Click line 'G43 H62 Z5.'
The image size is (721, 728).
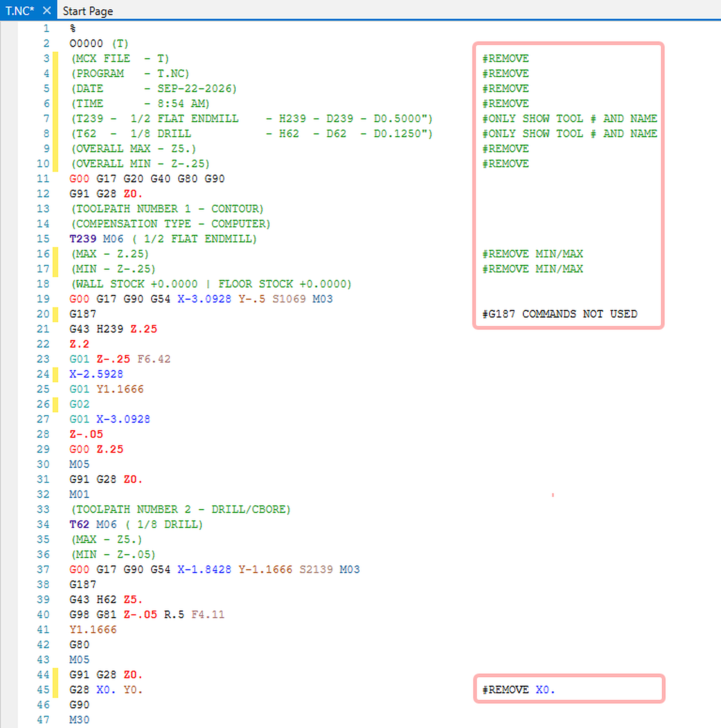(x=106, y=600)
